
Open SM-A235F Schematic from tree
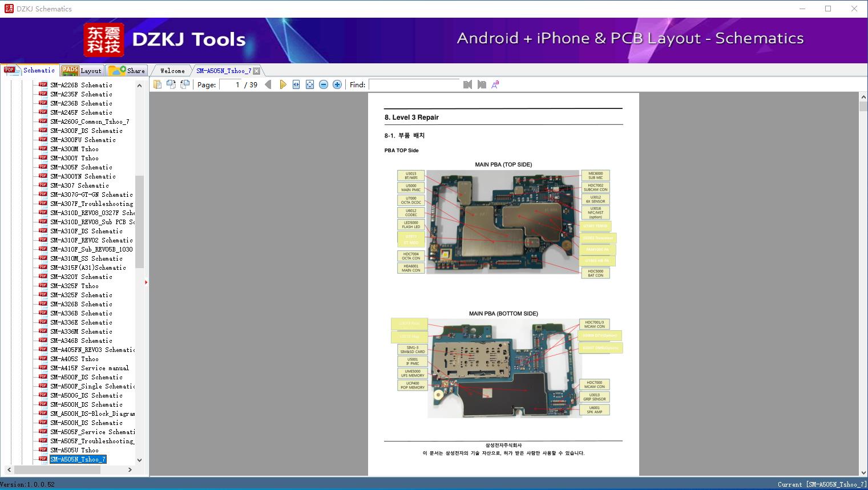tap(81, 94)
